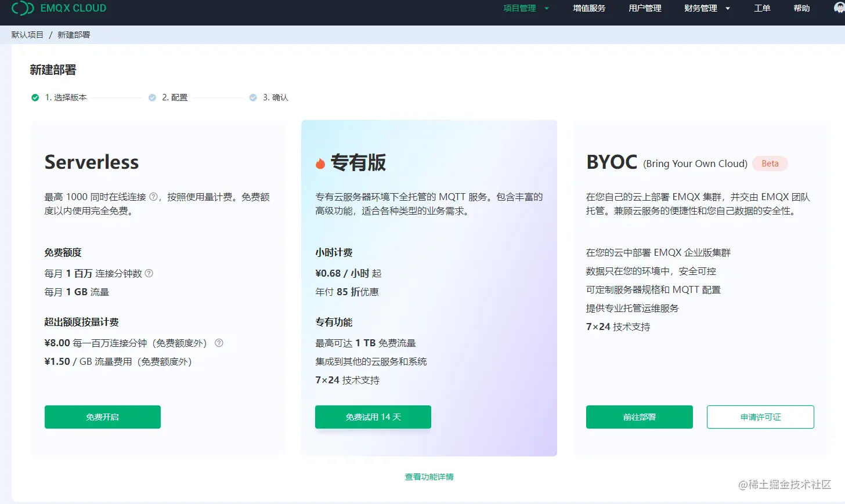Image resolution: width=845 pixels, height=504 pixels.
Task: Click the (Bring Your Own Cloud) subtitle
Action: (x=695, y=164)
